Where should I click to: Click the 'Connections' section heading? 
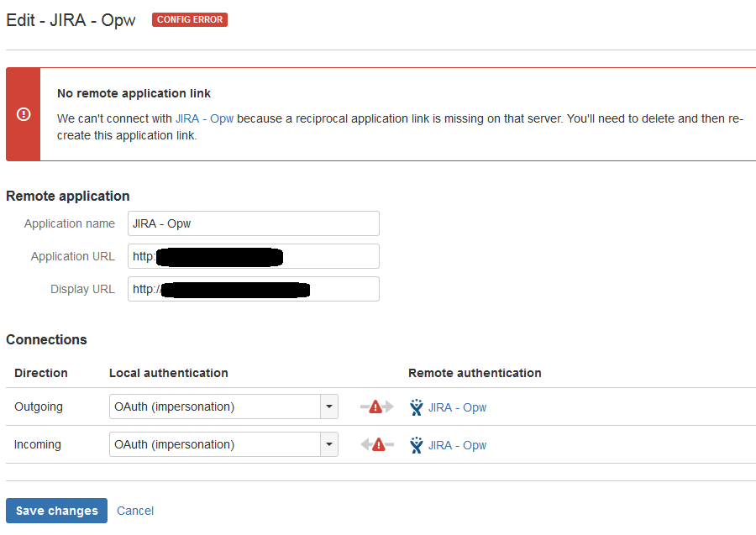(46, 339)
